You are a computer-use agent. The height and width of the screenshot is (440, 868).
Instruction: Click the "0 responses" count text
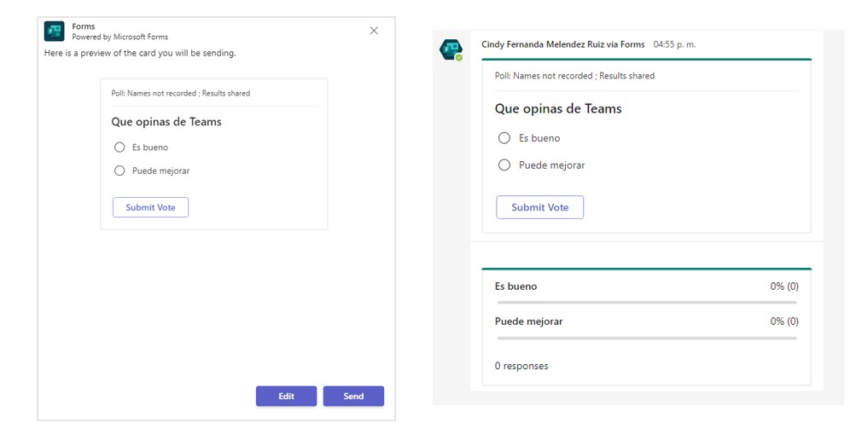tap(521, 366)
